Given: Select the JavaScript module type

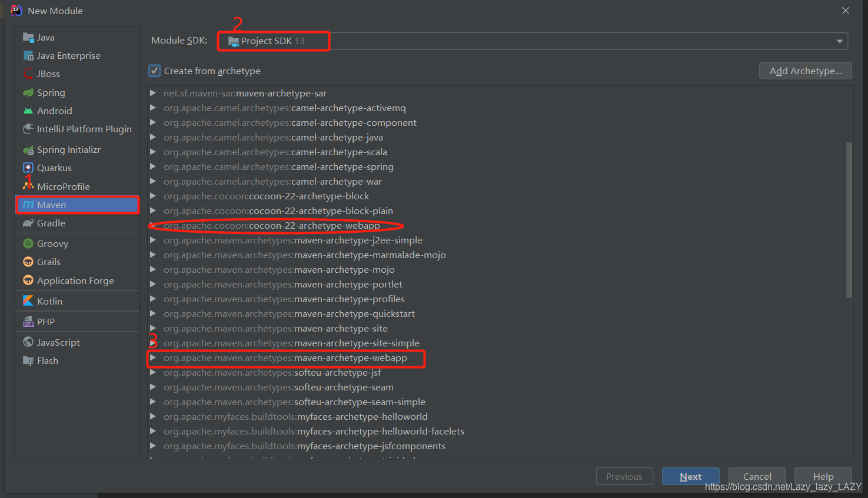Looking at the screenshot, I should point(77,342).
